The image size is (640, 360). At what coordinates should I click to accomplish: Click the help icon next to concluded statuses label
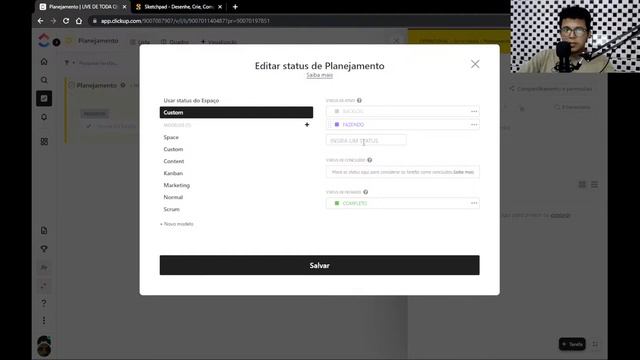(x=369, y=160)
